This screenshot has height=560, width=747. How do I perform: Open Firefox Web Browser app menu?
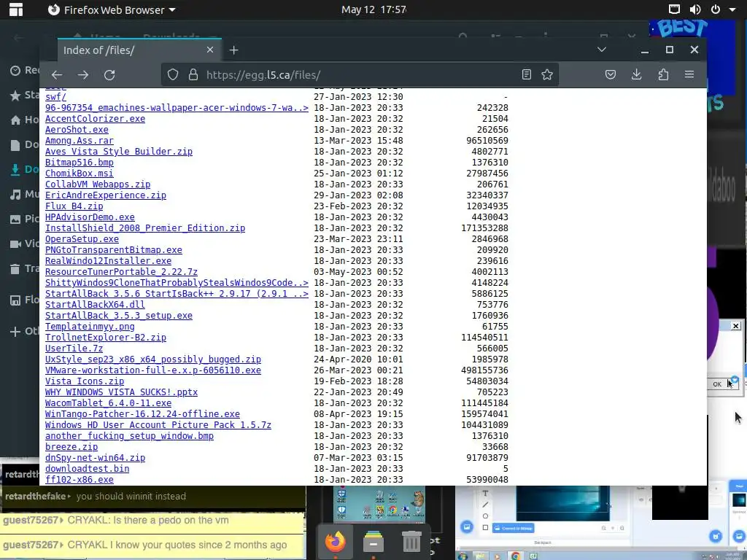[x=112, y=9]
